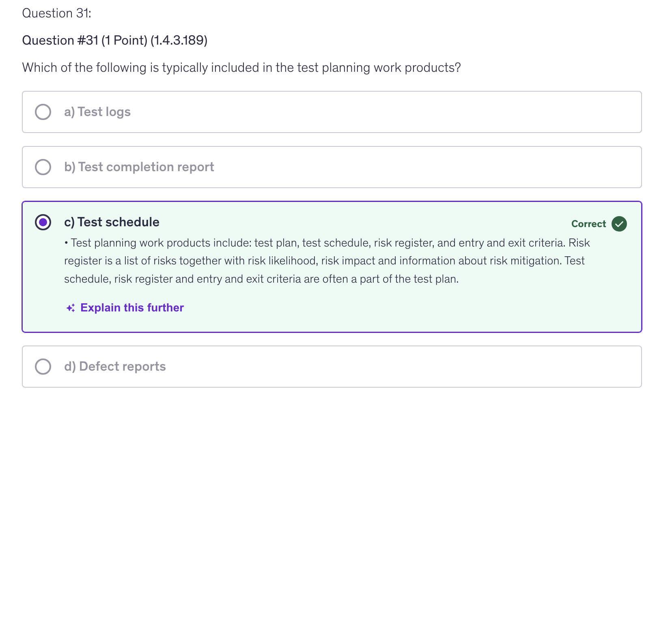The image size is (672, 618).
Task: Click the 'a) Test logs' answer text
Action: (97, 112)
